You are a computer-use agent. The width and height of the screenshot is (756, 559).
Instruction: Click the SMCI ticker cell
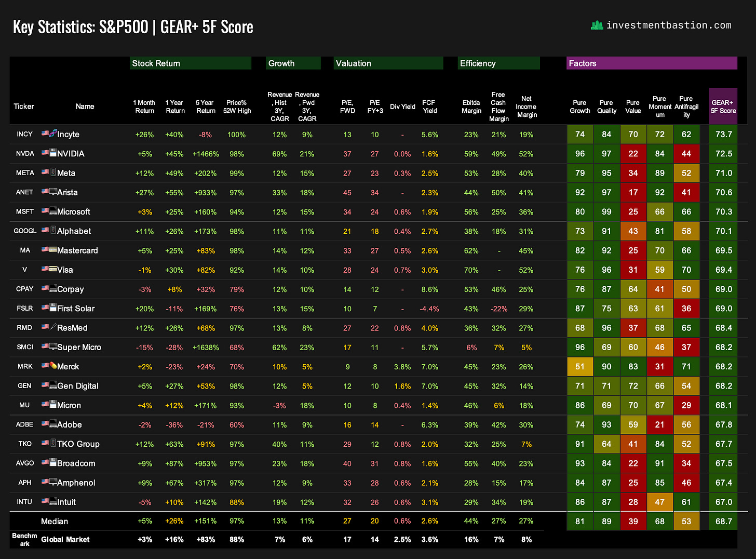[25, 347]
